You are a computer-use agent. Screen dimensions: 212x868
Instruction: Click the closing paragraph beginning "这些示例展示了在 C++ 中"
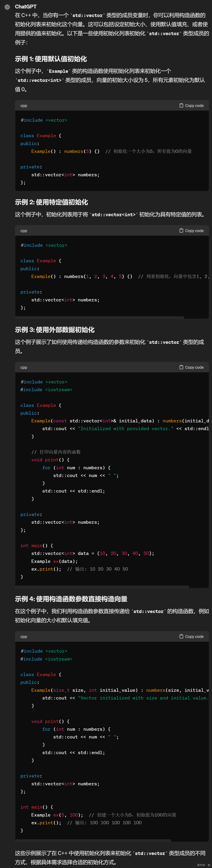pos(110,858)
